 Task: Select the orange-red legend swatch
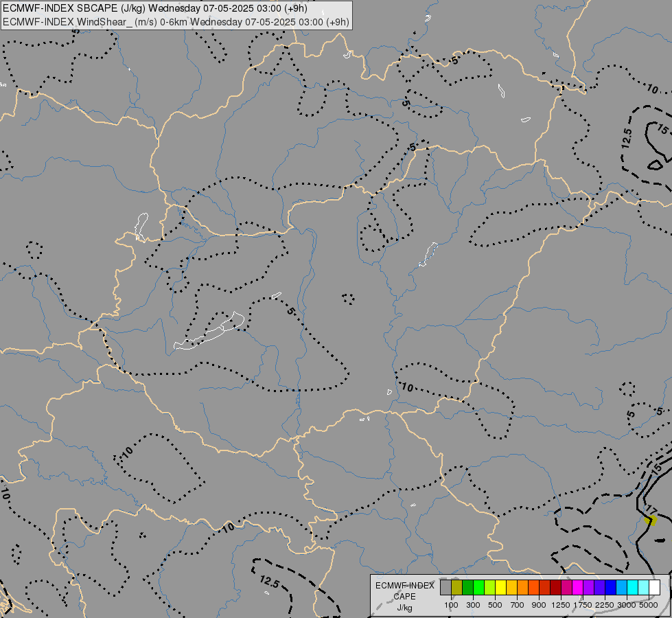click(533, 587)
